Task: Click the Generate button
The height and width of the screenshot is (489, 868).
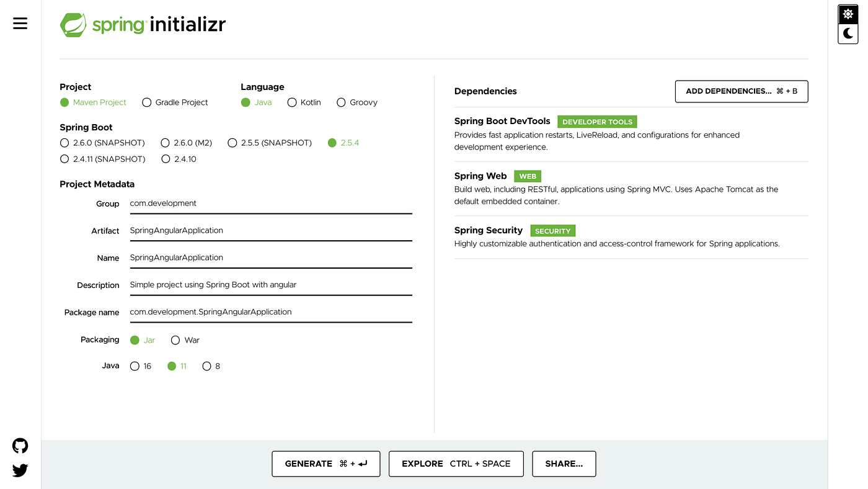Action: click(326, 464)
